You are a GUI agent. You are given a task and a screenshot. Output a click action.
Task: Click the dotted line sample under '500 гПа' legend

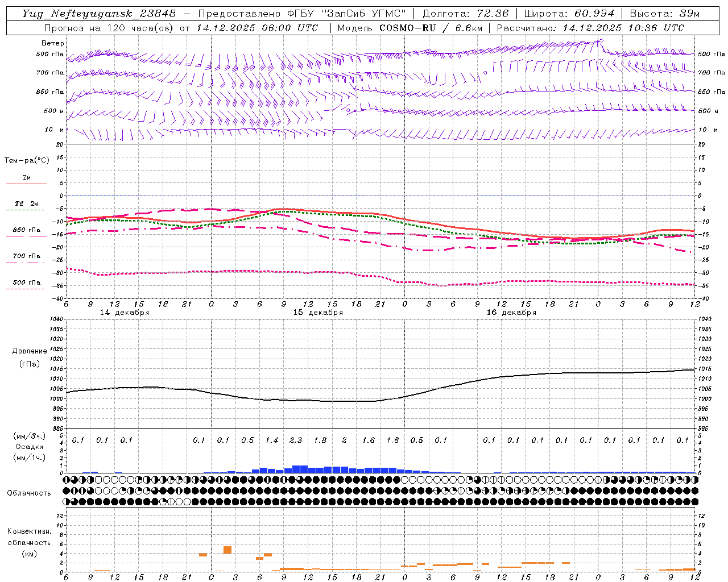click(26, 289)
